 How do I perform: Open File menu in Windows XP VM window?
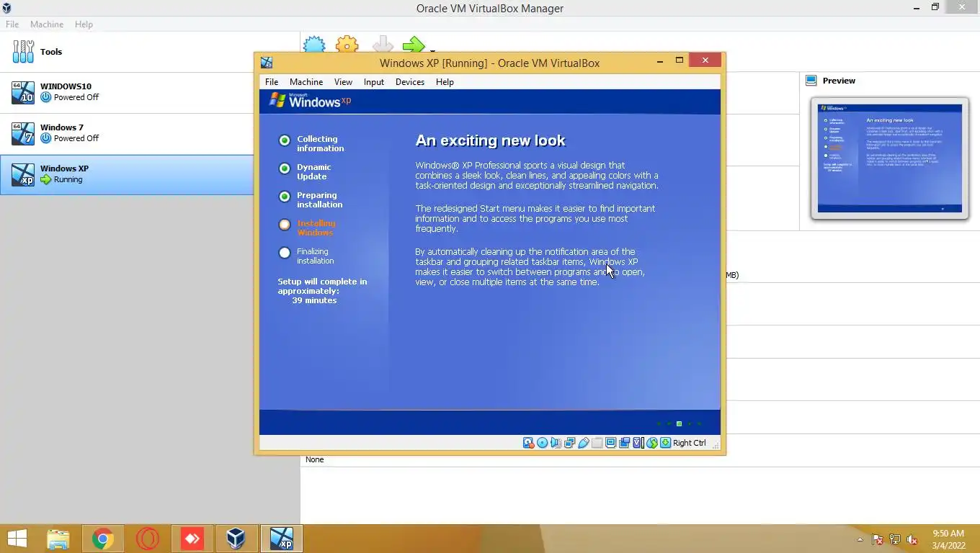tap(272, 82)
